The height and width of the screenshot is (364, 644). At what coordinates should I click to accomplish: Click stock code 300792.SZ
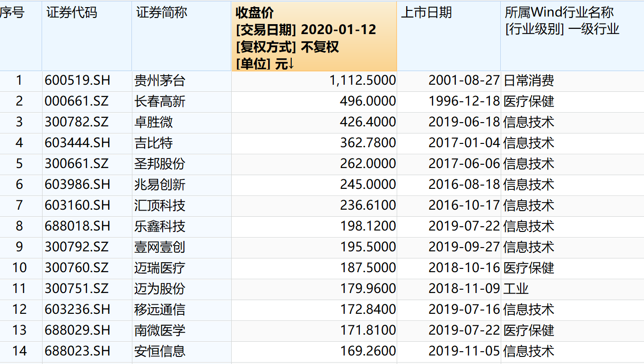coord(77,247)
